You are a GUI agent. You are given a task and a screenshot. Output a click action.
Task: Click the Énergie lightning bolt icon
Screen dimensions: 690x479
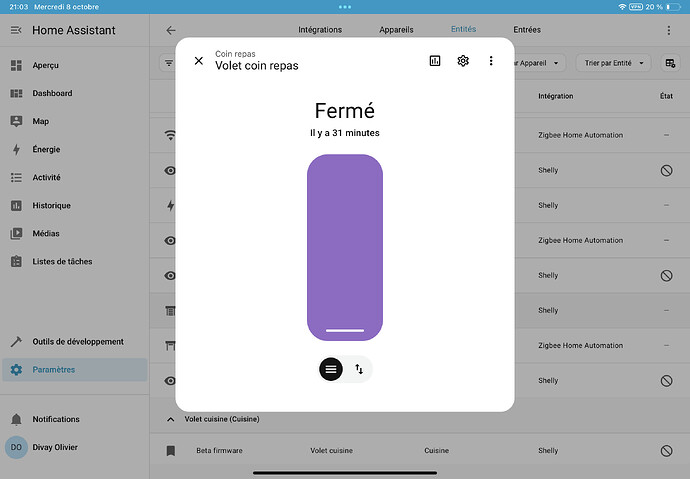coord(16,150)
